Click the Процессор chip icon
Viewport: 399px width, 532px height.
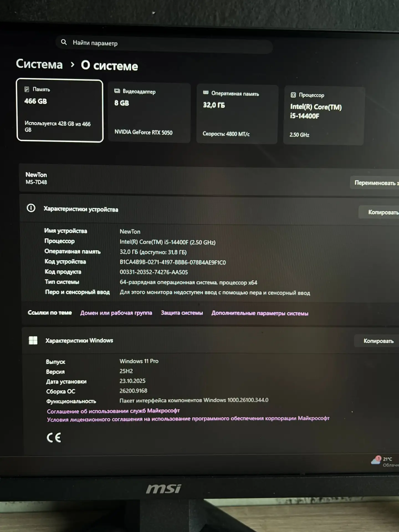point(293,95)
